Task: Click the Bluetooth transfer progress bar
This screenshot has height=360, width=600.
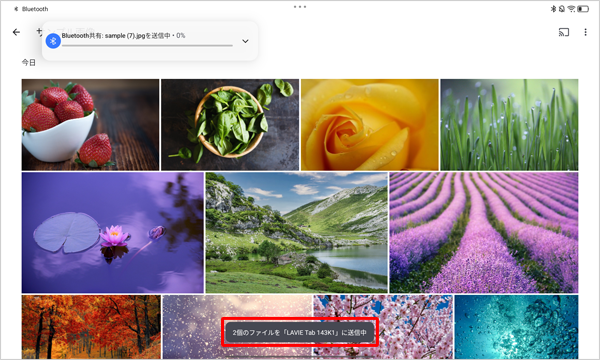Action: [x=147, y=46]
